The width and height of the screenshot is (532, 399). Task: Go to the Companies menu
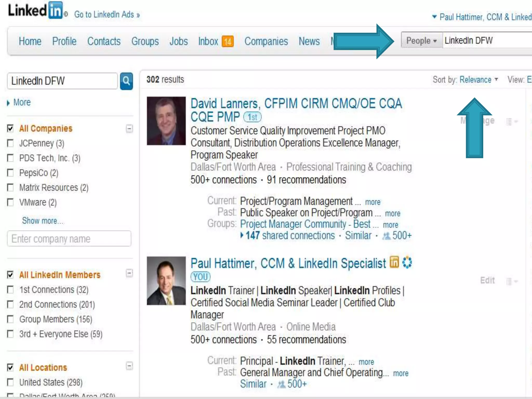click(x=266, y=41)
